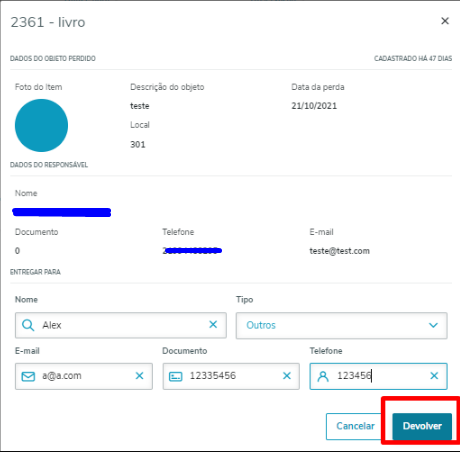460x452 pixels.
Task: Clear the a@a.com e-mail field
Action: pyautogui.click(x=139, y=376)
